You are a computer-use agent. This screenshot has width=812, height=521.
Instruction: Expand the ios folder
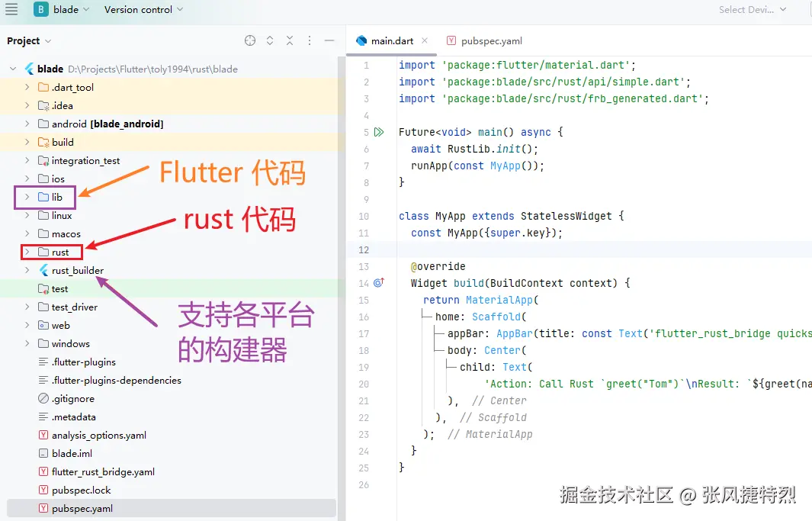pyautogui.click(x=27, y=178)
